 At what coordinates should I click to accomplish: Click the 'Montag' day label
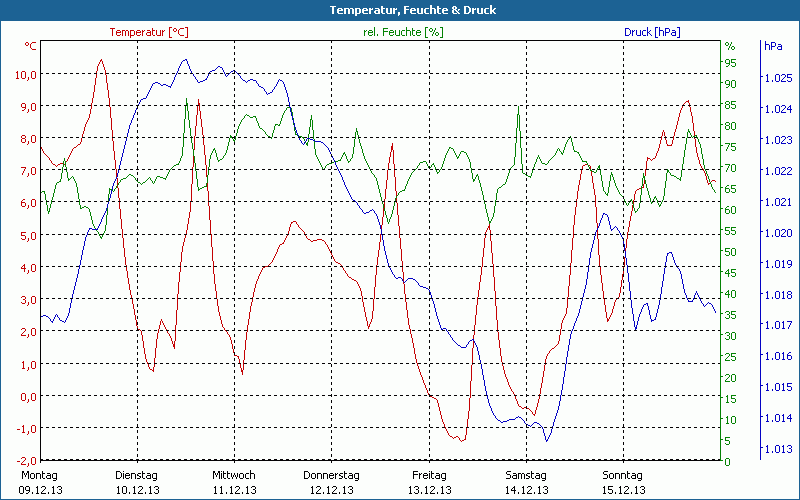[x=39, y=476]
